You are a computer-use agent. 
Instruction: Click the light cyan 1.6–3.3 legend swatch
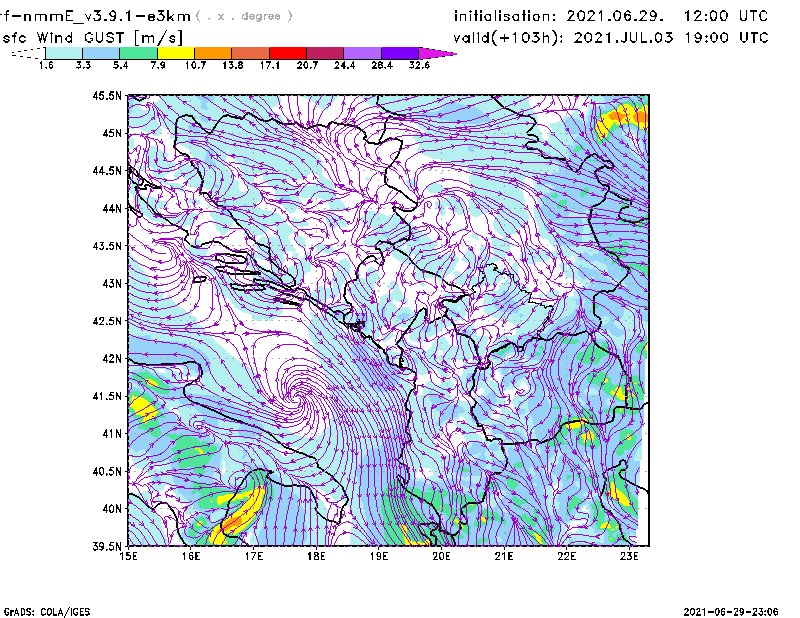[x=64, y=53]
